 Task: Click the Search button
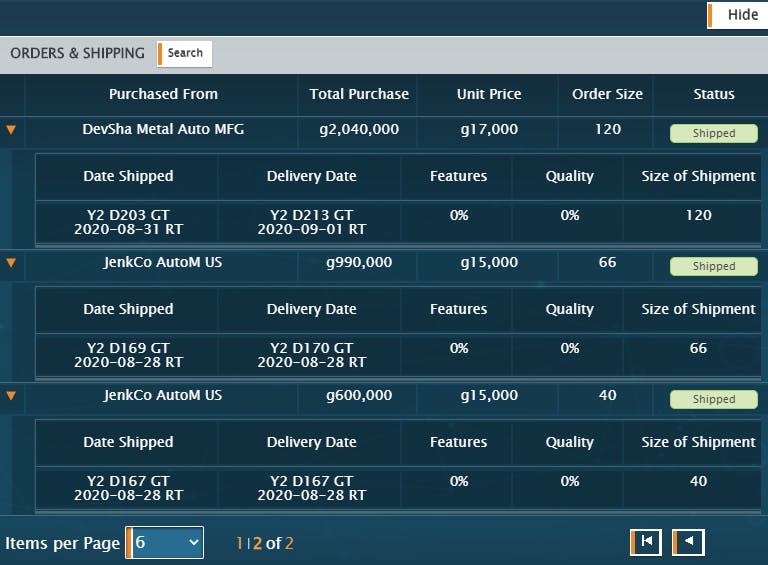pyautogui.click(x=185, y=53)
